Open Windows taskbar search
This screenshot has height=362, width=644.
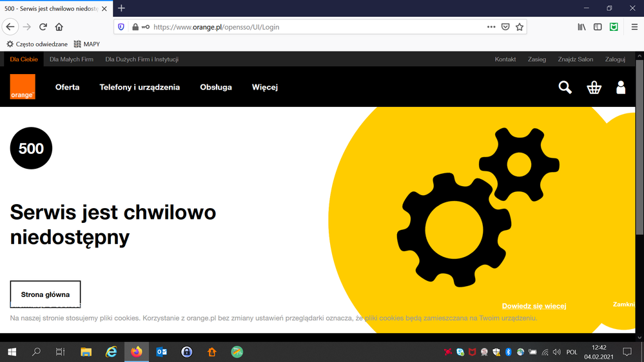point(36,352)
